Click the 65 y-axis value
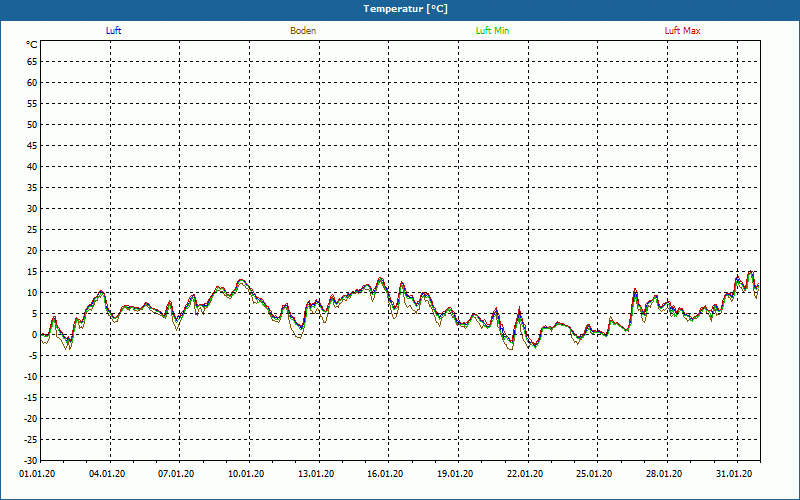The height and width of the screenshot is (500, 800). pyautogui.click(x=32, y=62)
